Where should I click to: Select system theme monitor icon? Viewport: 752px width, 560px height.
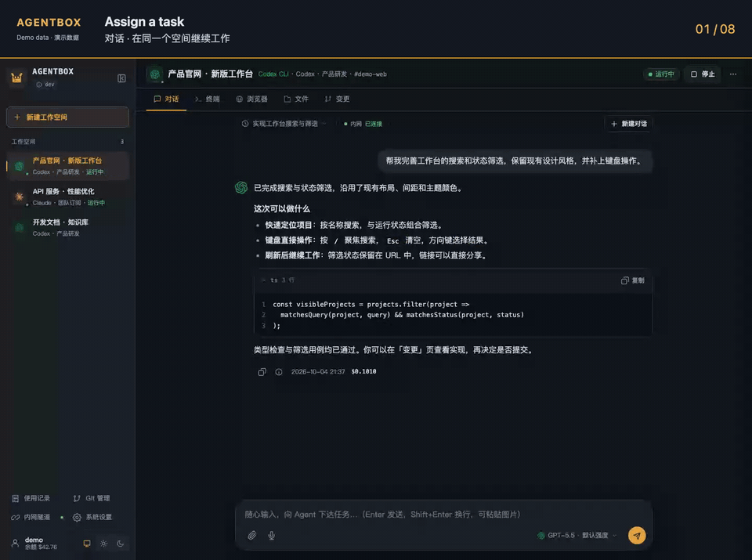pos(87,544)
